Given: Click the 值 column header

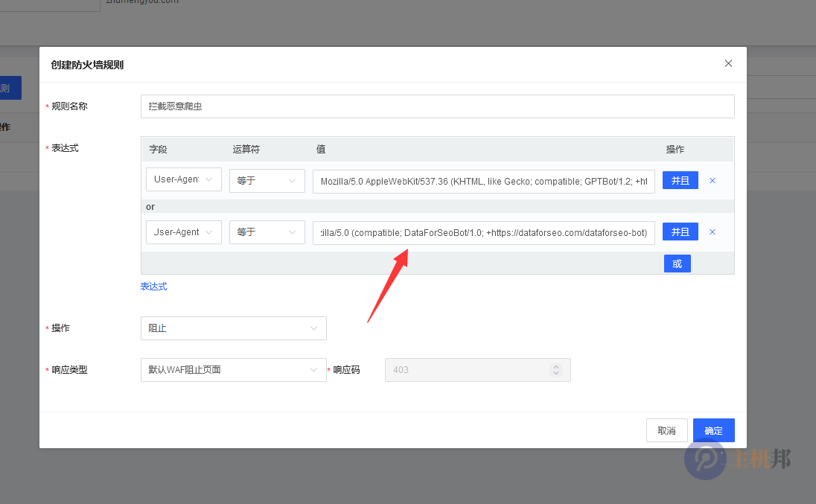Looking at the screenshot, I should (x=321, y=150).
